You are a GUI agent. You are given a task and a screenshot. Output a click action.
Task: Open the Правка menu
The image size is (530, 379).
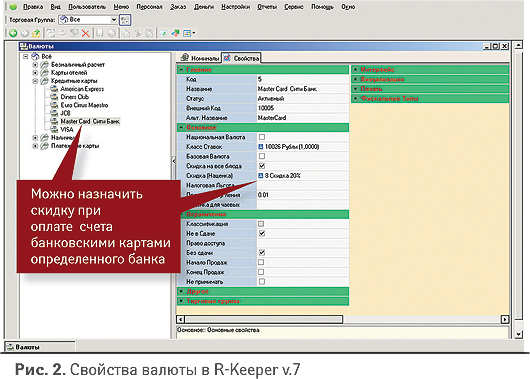[x=33, y=7]
